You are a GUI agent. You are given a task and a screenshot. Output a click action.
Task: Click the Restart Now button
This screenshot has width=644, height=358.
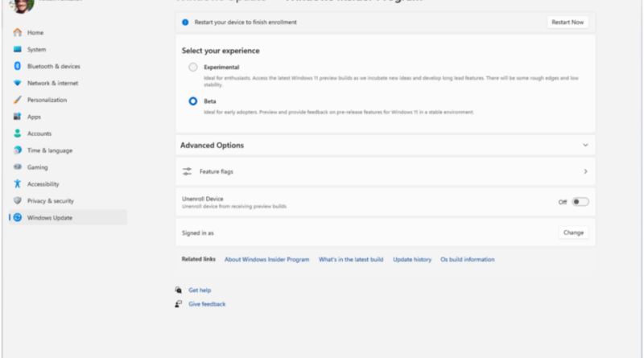[x=568, y=23]
